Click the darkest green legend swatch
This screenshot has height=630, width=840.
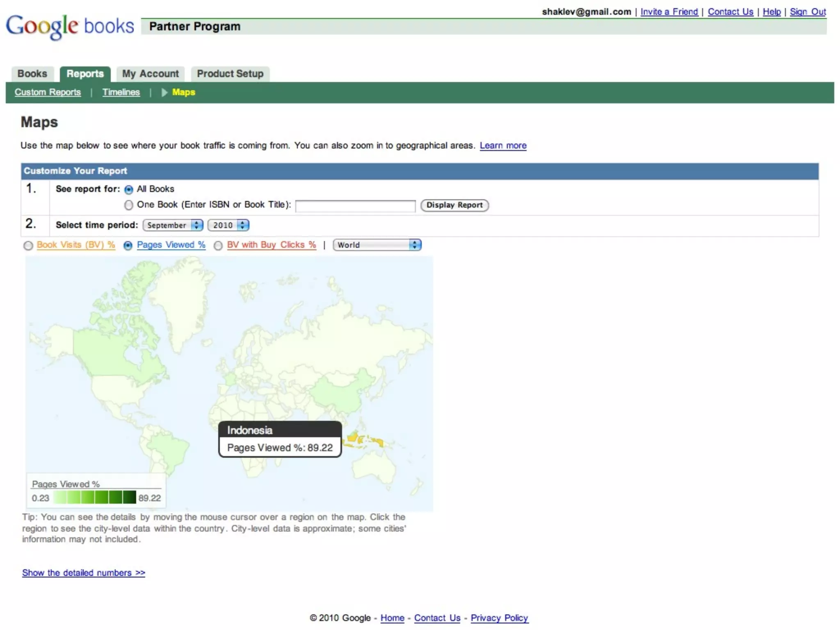130,498
